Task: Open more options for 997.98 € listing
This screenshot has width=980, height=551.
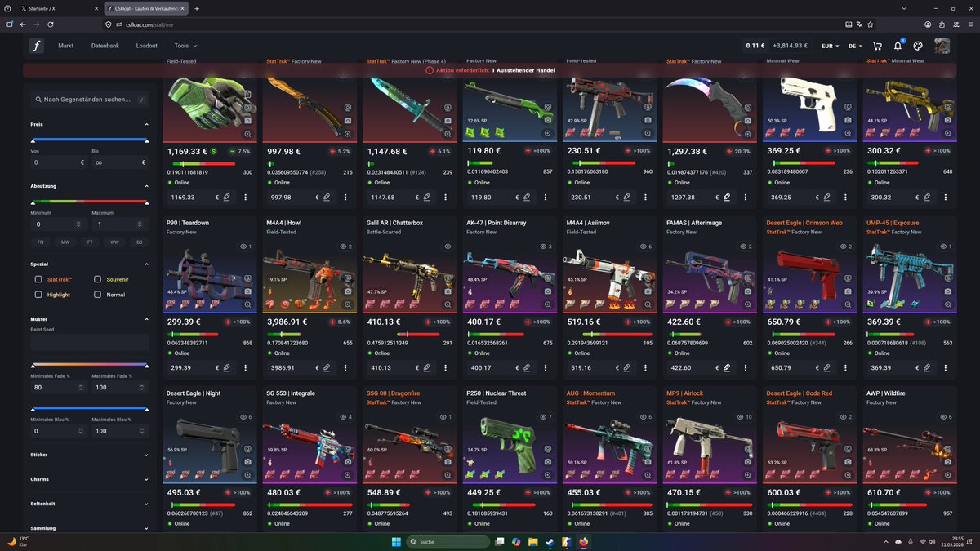Action: pyautogui.click(x=345, y=198)
